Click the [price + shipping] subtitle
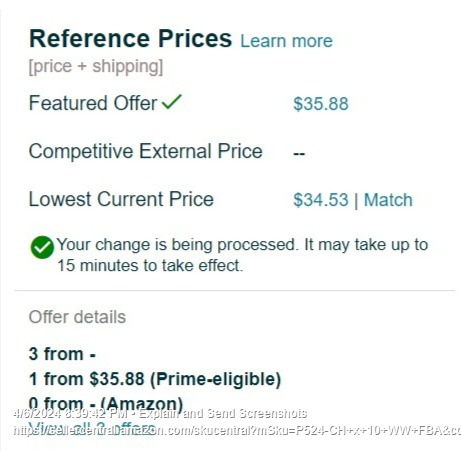461x451 pixels. tap(96, 66)
